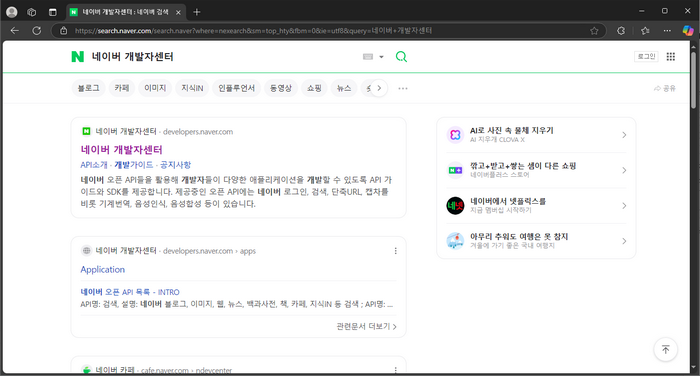View site information lock icon
Screen dimensions: 700x376
point(63,31)
